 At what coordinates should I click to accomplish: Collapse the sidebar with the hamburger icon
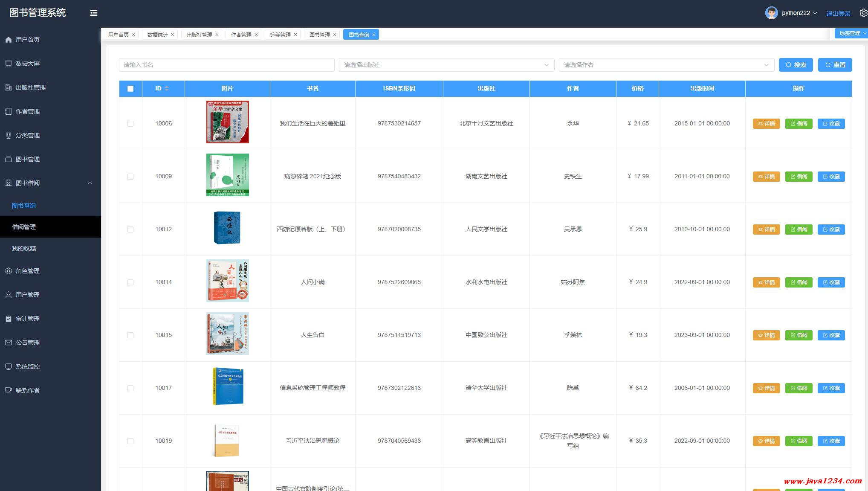click(94, 13)
